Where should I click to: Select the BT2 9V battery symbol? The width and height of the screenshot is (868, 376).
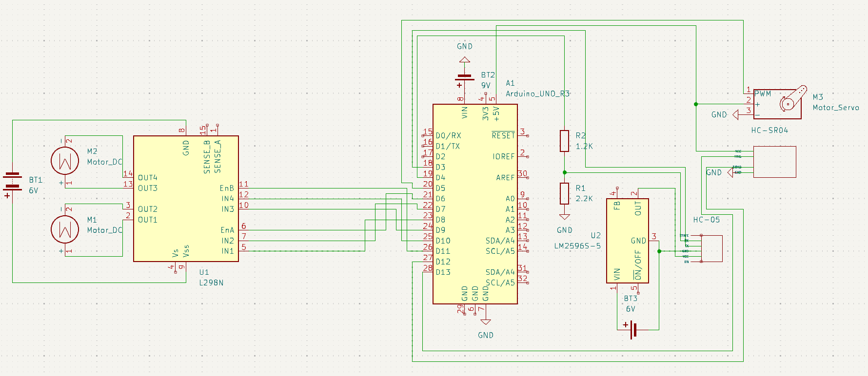(465, 78)
